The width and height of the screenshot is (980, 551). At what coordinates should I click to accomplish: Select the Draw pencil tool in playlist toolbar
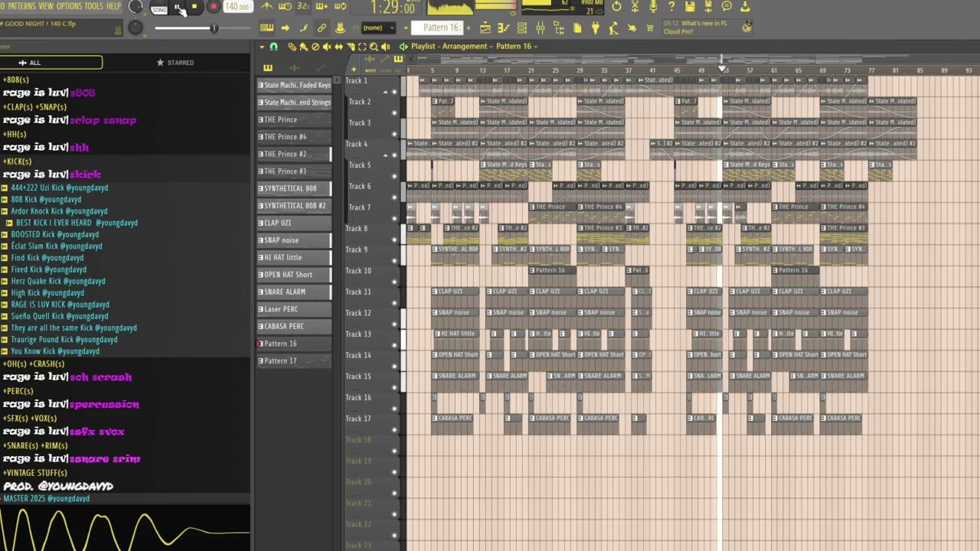[x=292, y=47]
